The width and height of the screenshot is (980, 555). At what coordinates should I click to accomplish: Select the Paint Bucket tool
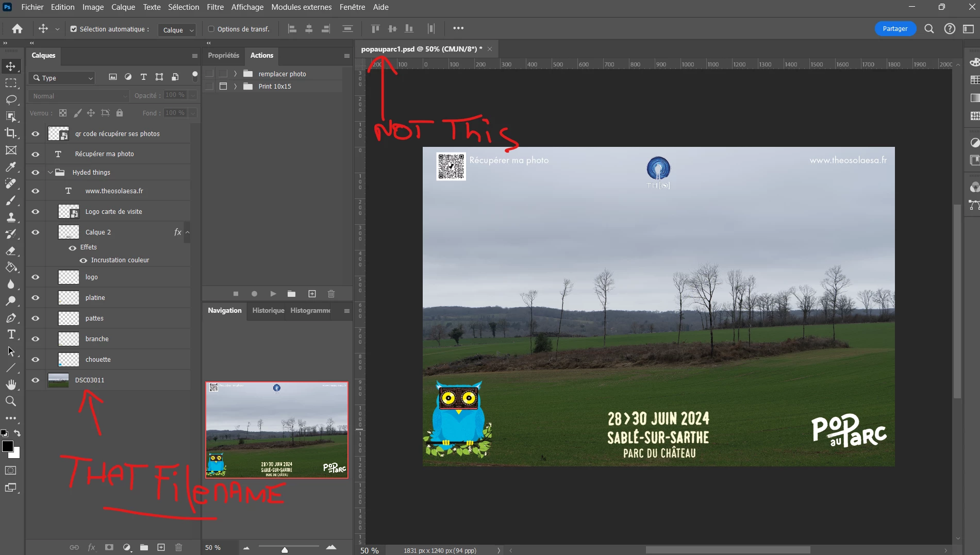coord(11,267)
